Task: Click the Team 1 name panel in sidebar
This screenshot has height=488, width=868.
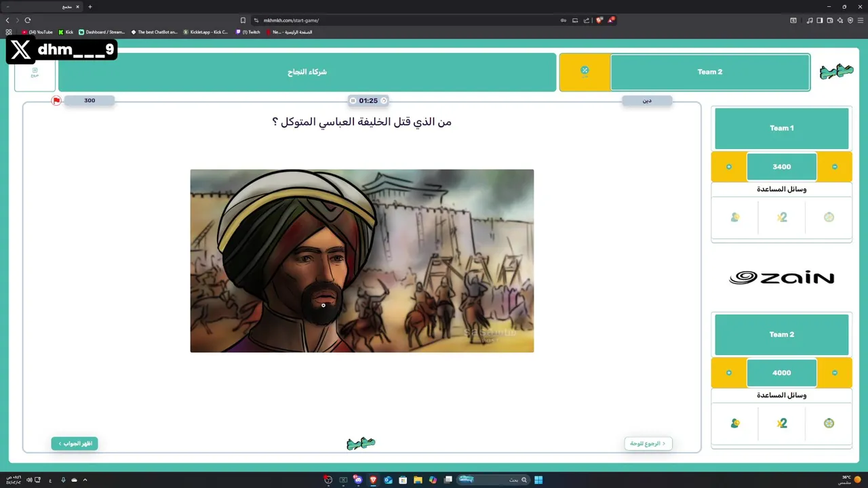Action: (782, 128)
